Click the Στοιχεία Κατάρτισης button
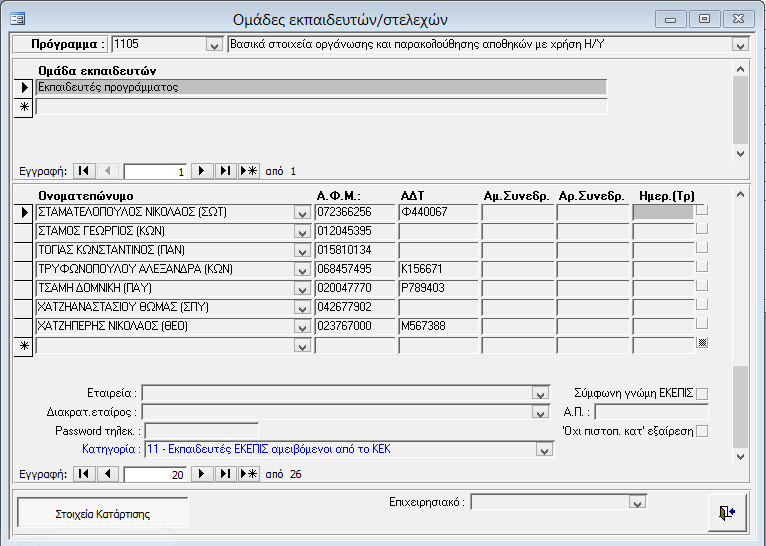The height and width of the screenshot is (546, 766). coord(102,513)
